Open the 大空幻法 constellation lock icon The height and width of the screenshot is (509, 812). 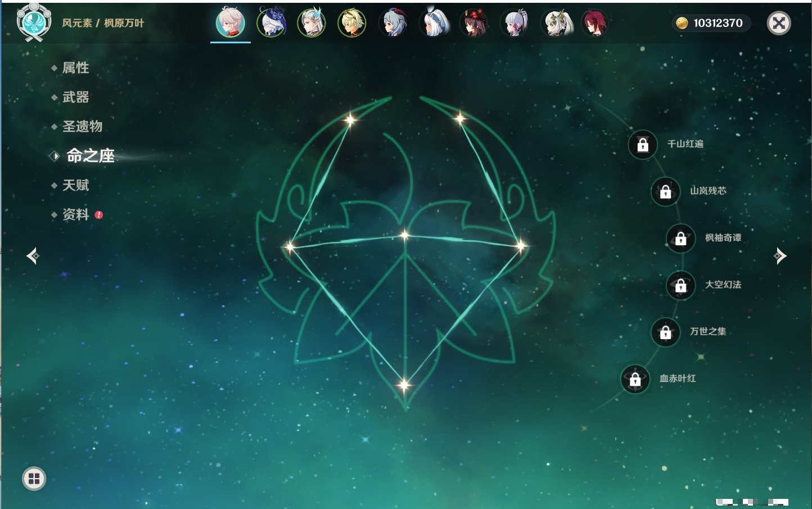coord(681,285)
